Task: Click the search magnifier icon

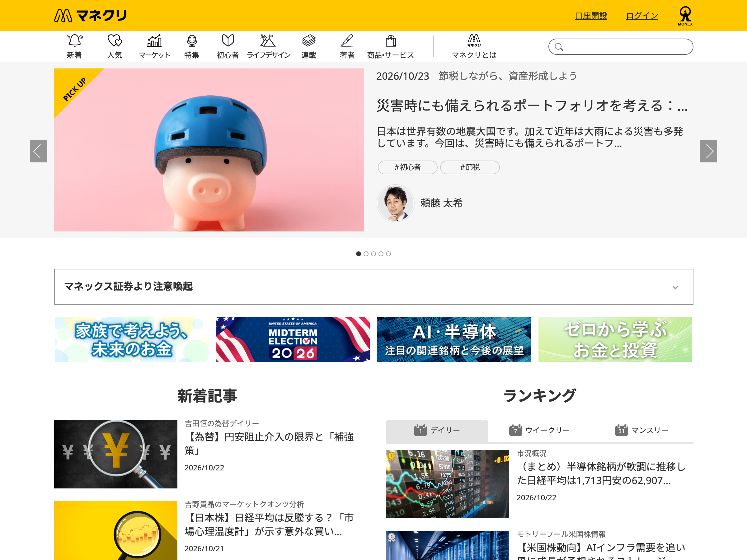Action: (559, 47)
